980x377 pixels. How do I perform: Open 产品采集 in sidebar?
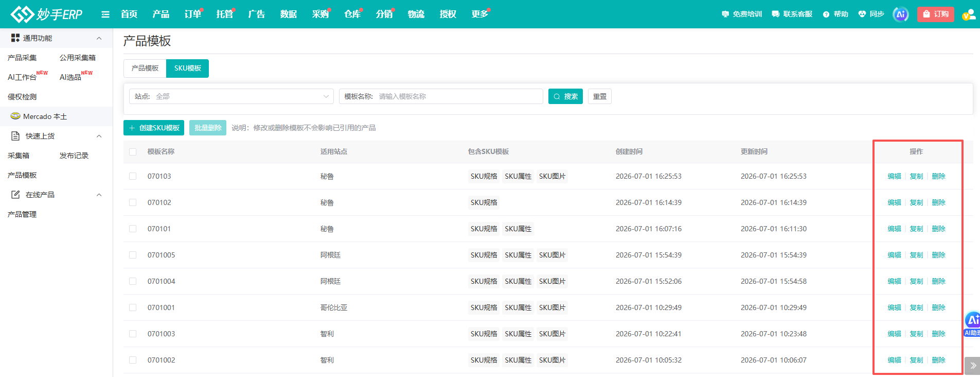click(22, 58)
